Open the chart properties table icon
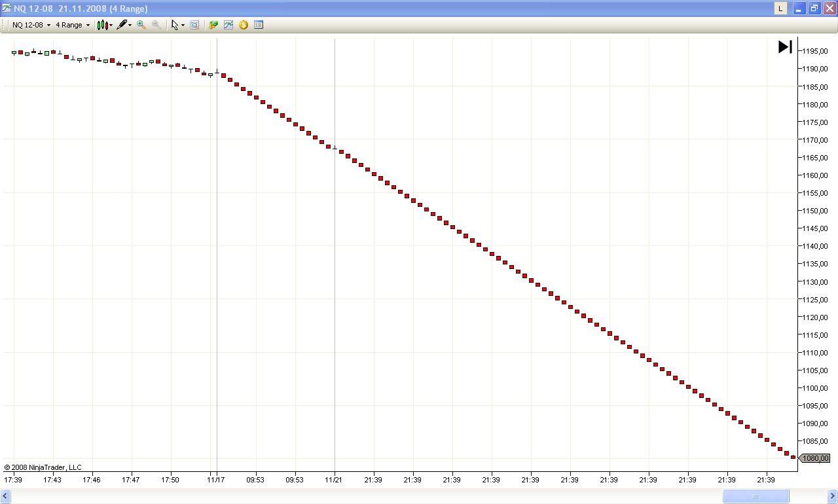Viewport: 838px width, 504px height. [x=259, y=25]
